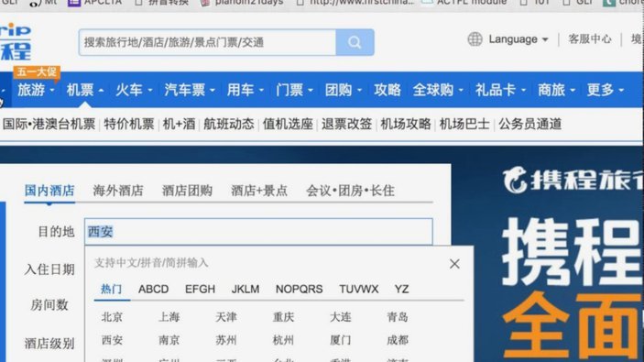Viewport: 644px width, 362px height.
Task: Choose 南京 from hot cities
Action: [169, 340]
